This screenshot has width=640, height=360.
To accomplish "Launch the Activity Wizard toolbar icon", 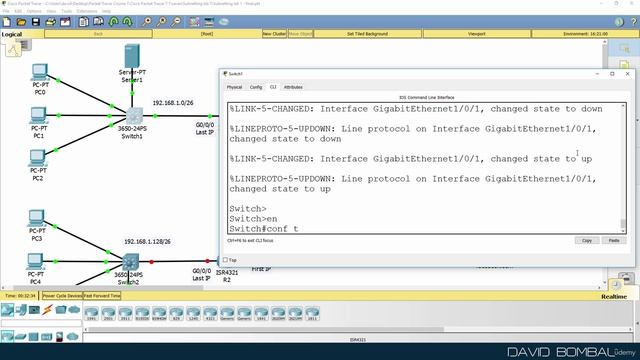I will point(65,22).
